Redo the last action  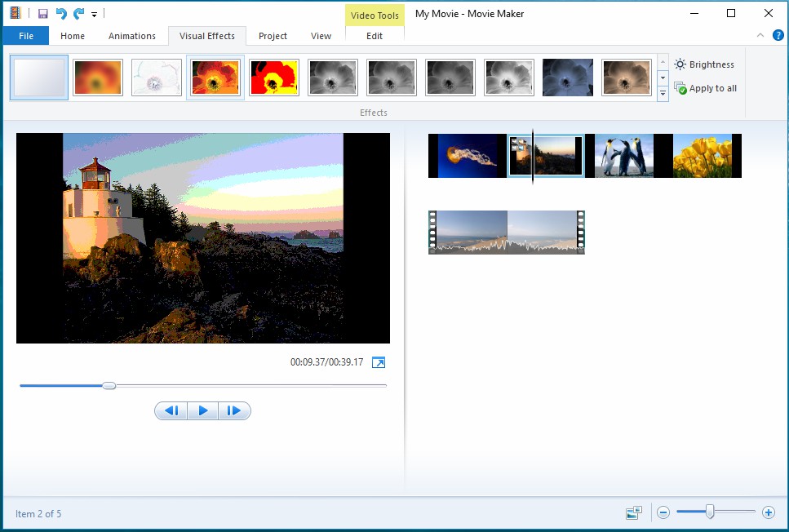click(x=78, y=14)
